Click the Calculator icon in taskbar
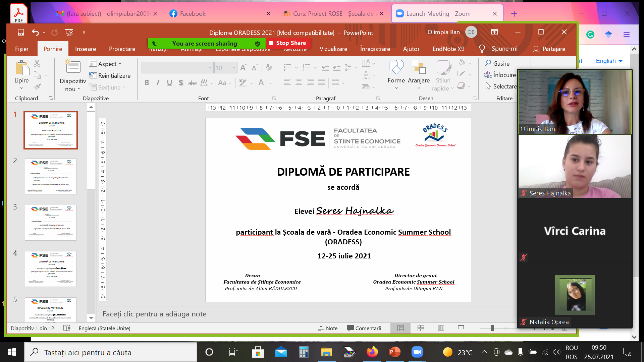The height and width of the screenshot is (362, 644). click(304, 352)
